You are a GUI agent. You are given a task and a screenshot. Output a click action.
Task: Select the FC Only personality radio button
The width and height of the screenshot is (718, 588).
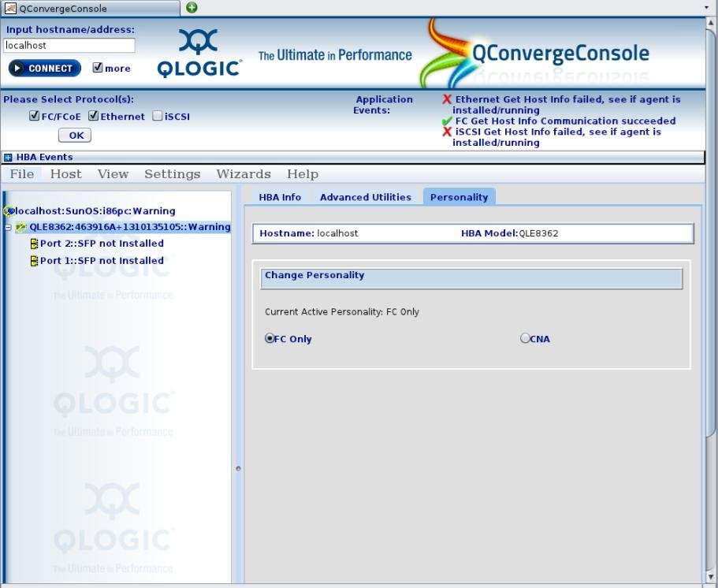(270, 338)
